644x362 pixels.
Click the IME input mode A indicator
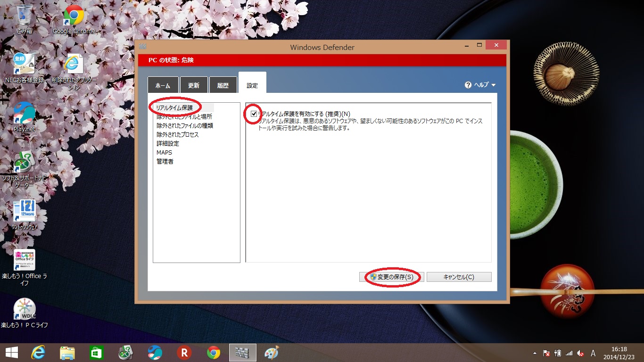pos(593,353)
